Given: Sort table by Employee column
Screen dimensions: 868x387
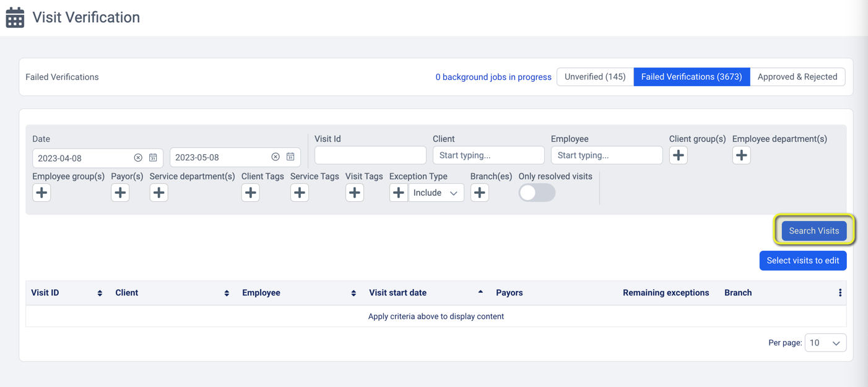Looking at the screenshot, I should (354, 293).
